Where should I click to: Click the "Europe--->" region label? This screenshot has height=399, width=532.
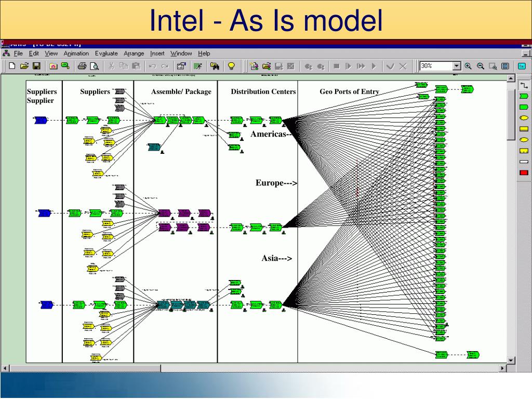(276, 183)
